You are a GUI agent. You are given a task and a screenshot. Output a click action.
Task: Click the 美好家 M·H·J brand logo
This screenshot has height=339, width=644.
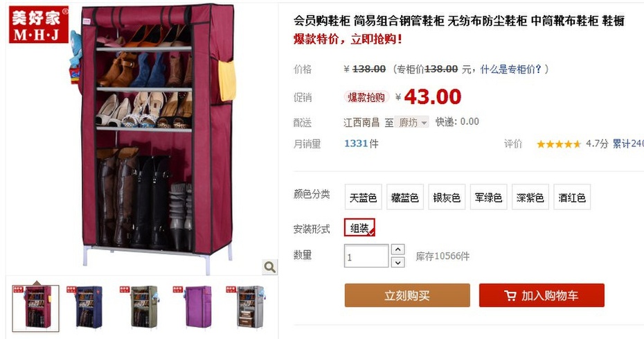39,24
